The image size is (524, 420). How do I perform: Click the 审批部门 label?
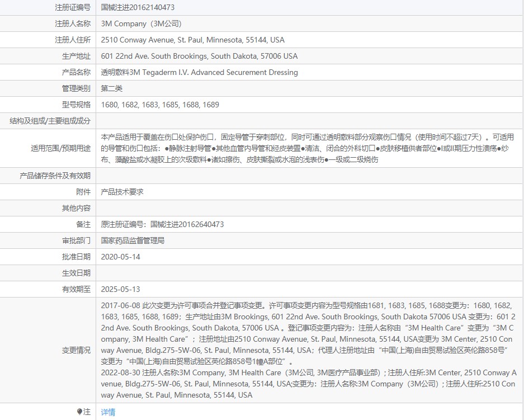click(x=76, y=240)
